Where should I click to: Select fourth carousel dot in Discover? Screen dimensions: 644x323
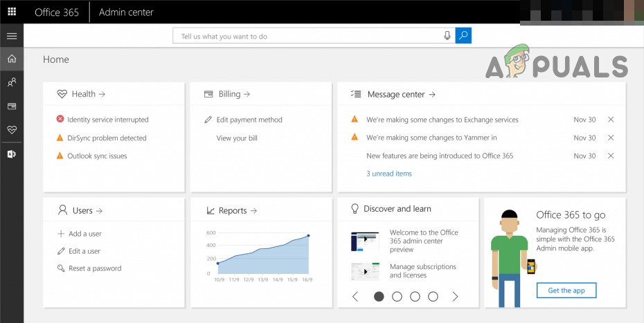[433, 297]
